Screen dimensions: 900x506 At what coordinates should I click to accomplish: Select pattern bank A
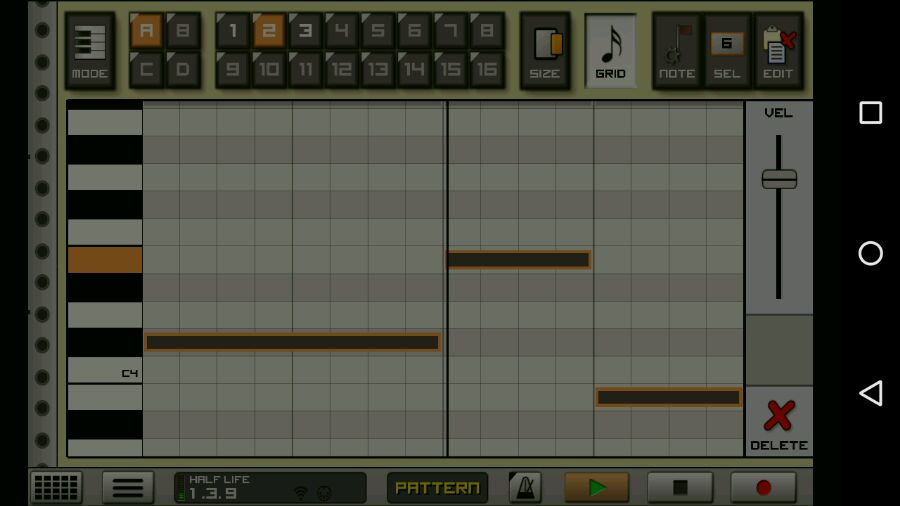(146, 31)
